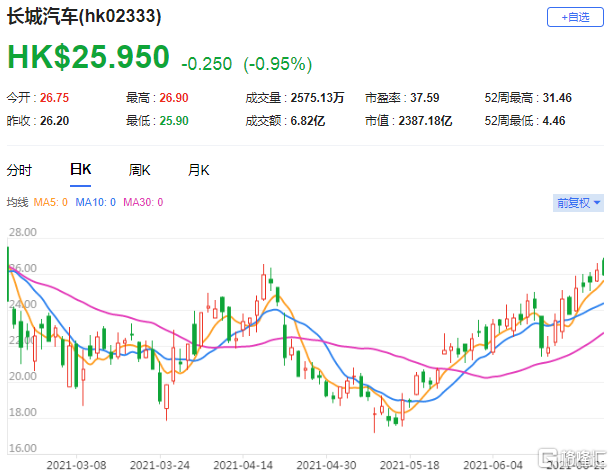The width and height of the screenshot is (613, 475).
Task: Open the 月K monthly chart tab
Action: click(199, 170)
